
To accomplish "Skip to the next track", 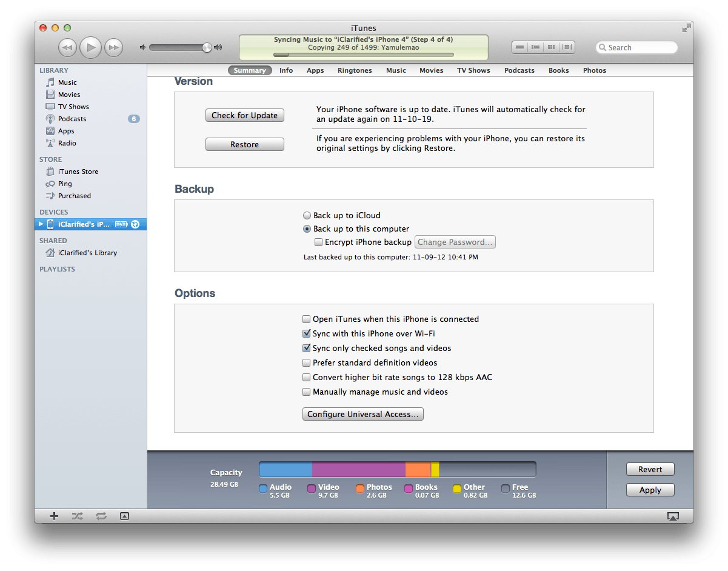I will pos(113,47).
